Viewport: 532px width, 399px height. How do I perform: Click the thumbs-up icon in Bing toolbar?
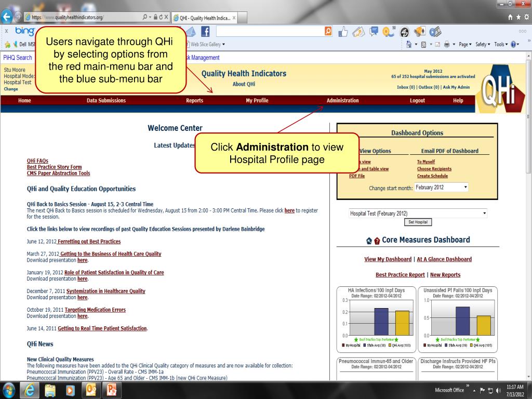pos(343,32)
